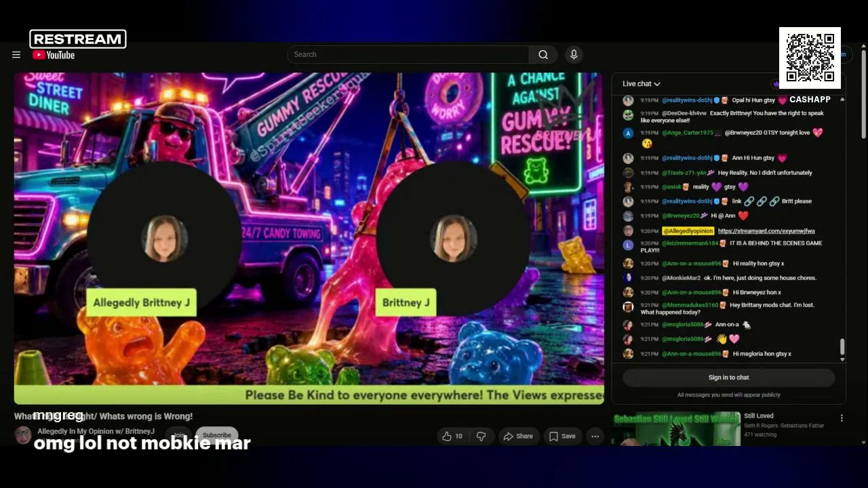Click avatar beside @Mommadukes5160 message
Screen dimensions: 868x488
click(628, 306)
